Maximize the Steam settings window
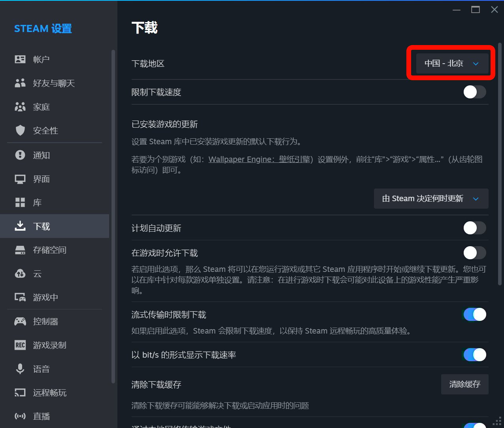The height and width of the screenshot is (428, 504). coord(476,9)
